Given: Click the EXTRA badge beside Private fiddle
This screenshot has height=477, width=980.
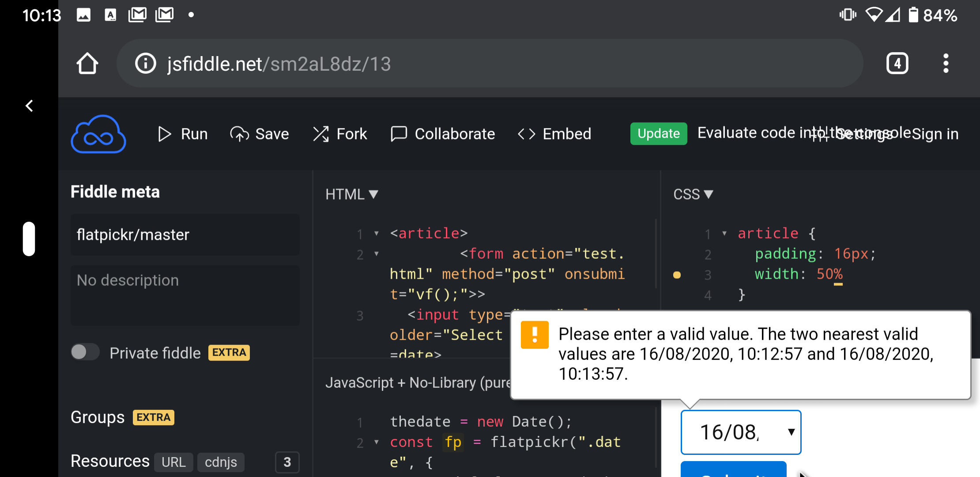Looking at the screenshot, I should pos(229,352).
